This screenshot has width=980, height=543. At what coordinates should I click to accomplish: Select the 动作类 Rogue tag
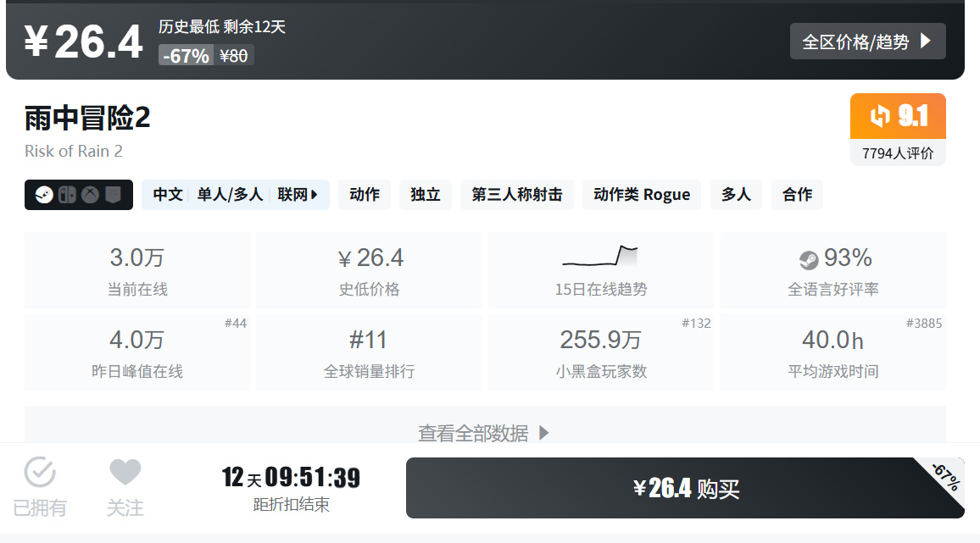642,195
